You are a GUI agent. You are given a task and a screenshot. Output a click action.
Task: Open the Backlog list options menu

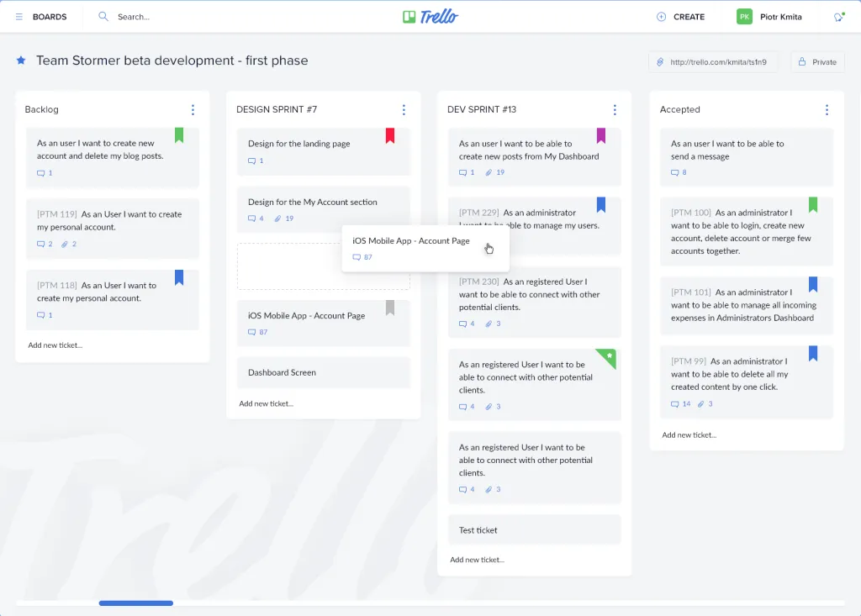[x=193, y=109]
